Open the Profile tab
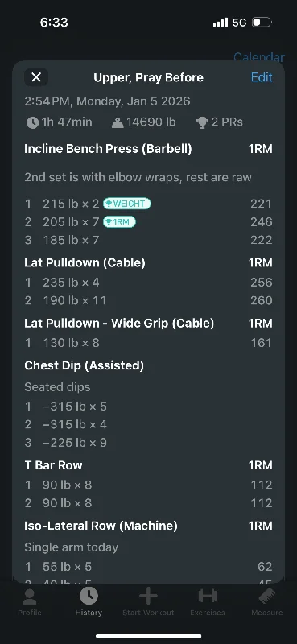 click(30, 601)
